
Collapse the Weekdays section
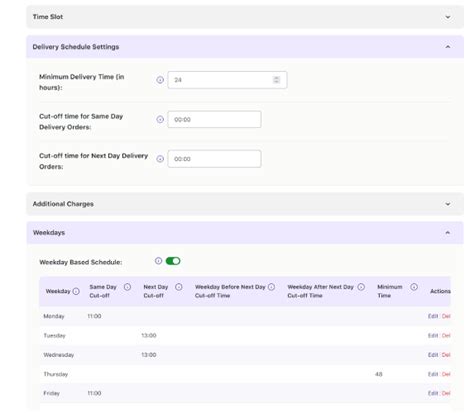(448, 233)
